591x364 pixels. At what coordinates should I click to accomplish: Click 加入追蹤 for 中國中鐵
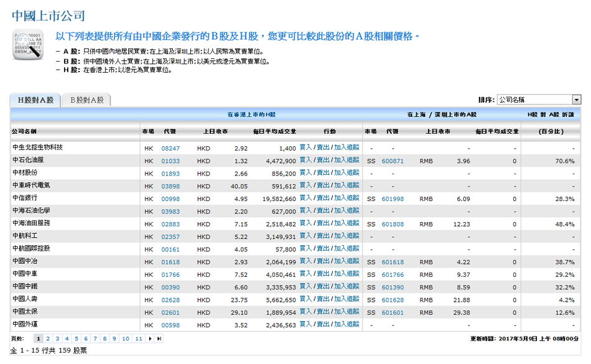(347, 286)
